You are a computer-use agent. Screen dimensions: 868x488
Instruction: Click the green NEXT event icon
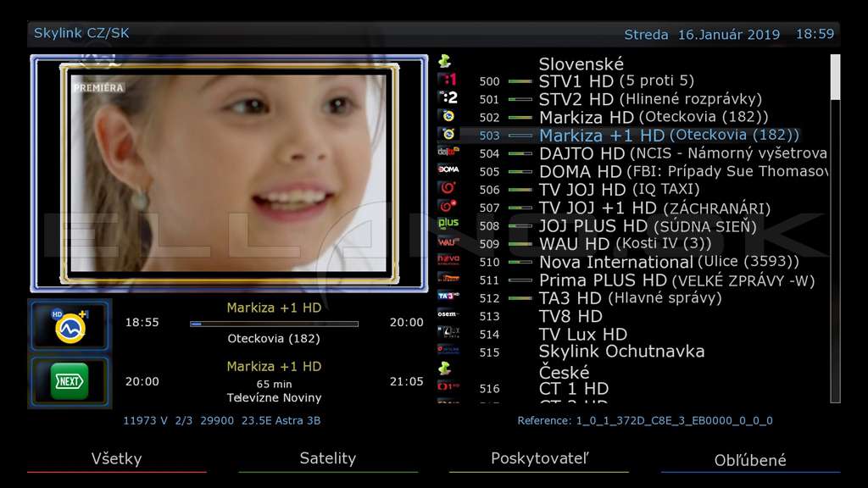[x=70, y=381]
